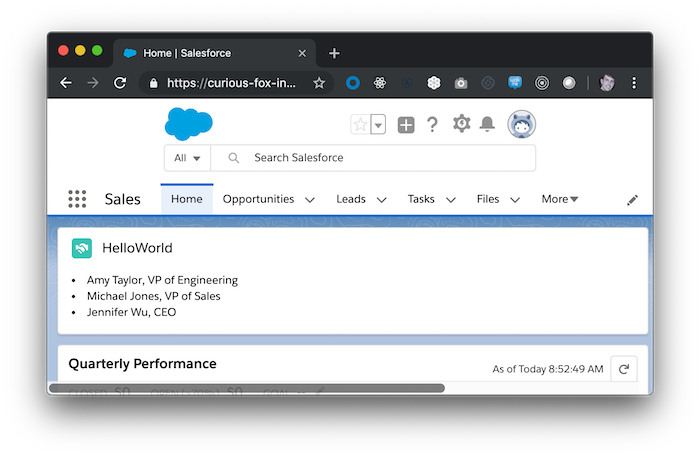Viewport: 700px width, 457px height.
Task: Open Global Actions plus icon
Action: pos(406,125)
